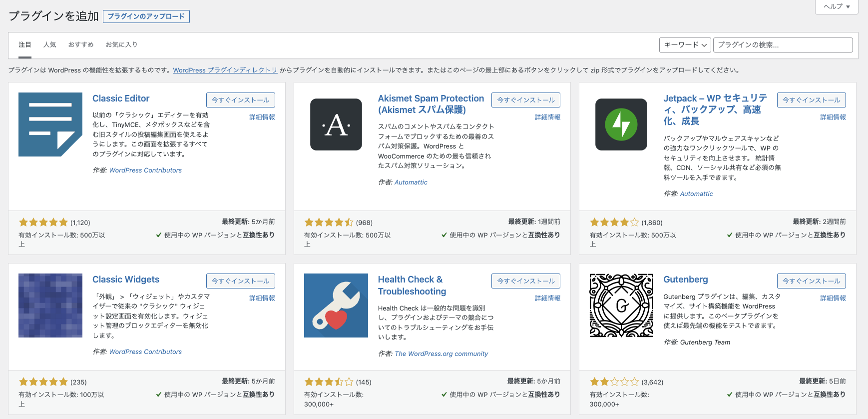Click the (968) rating count text
The image size is (868, 419).
tap(364, 223)
